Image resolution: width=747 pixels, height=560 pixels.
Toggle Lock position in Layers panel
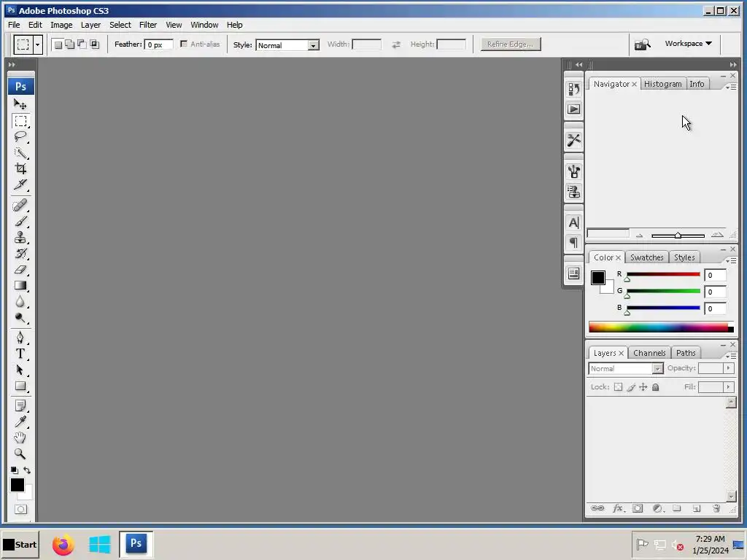(x=643, y=387)
